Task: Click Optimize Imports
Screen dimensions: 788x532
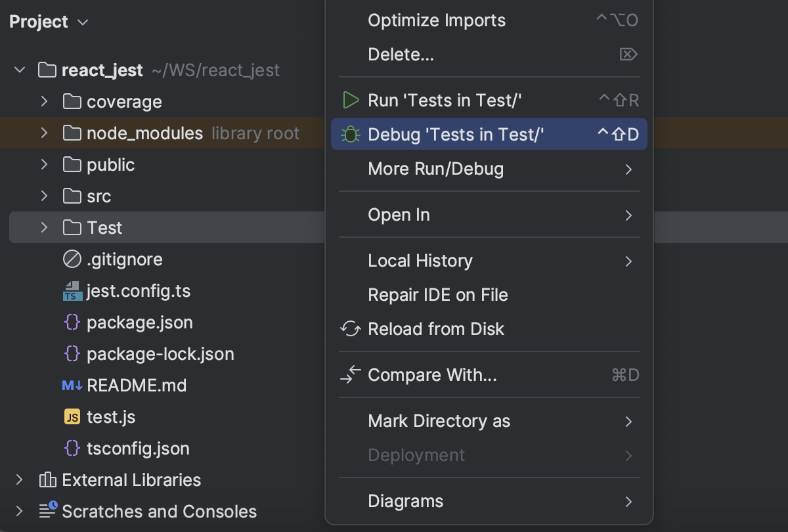Action: click(x=436, y=20)
